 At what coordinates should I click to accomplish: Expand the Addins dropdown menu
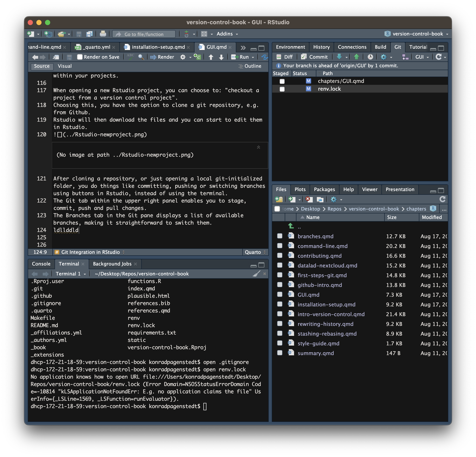[x=227, y=34]
